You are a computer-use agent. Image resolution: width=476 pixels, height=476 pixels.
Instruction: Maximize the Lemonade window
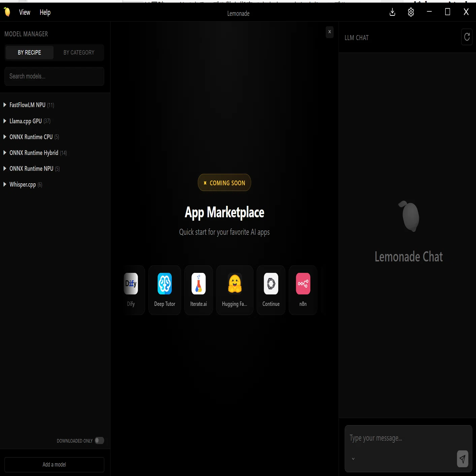click(x=448, y=12)
